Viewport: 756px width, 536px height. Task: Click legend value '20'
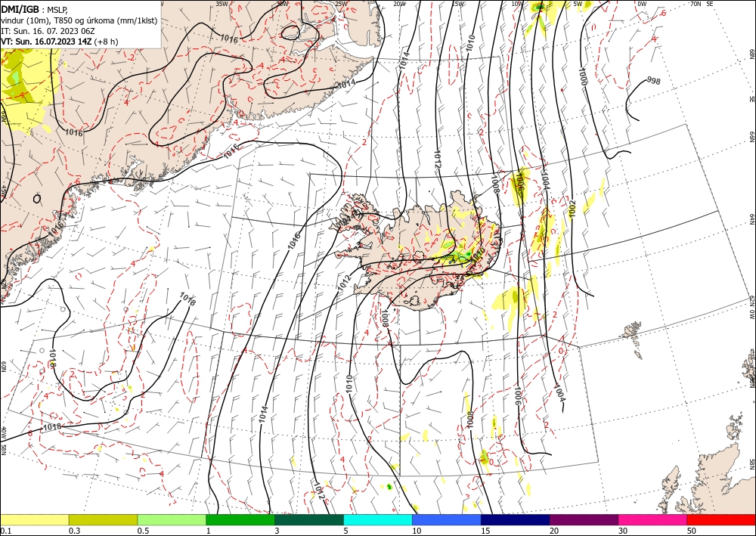tap(554, 531)
